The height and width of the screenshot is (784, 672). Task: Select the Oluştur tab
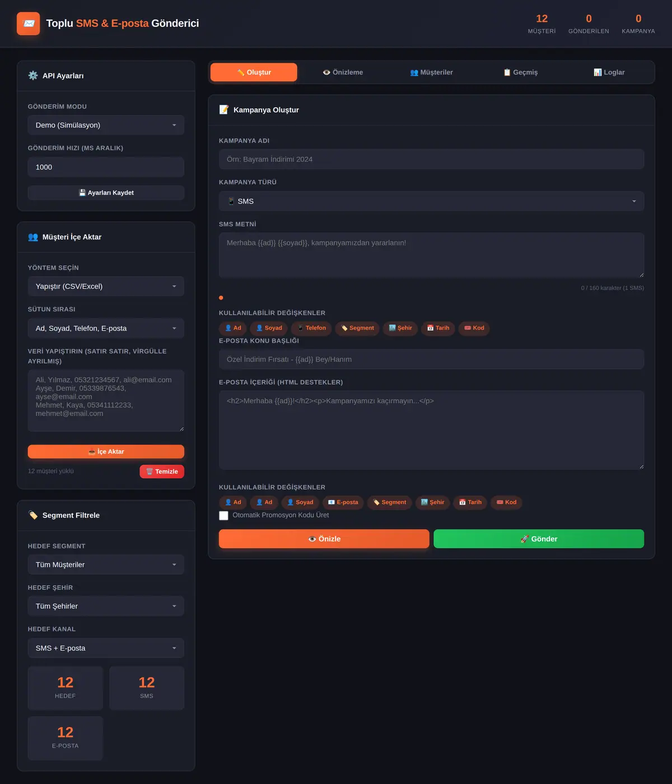254,72
